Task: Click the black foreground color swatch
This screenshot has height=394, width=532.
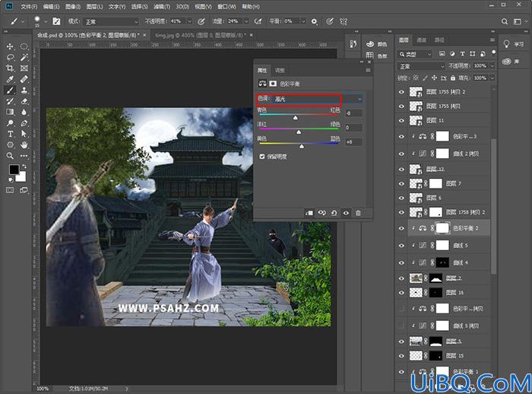Action: point(14,169)
